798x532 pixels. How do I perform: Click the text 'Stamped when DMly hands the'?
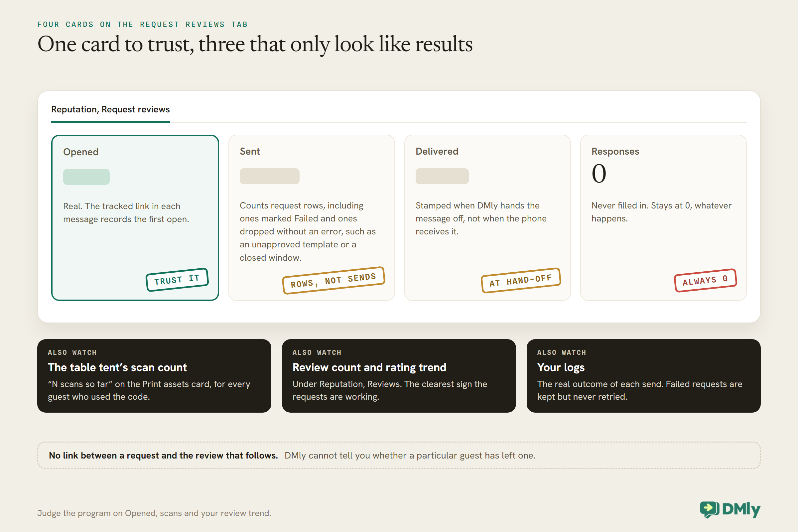point(477,205)
